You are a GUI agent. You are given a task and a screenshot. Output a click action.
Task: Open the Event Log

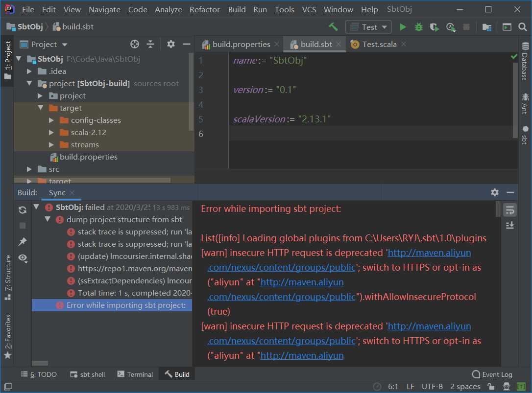click(492, 374)
